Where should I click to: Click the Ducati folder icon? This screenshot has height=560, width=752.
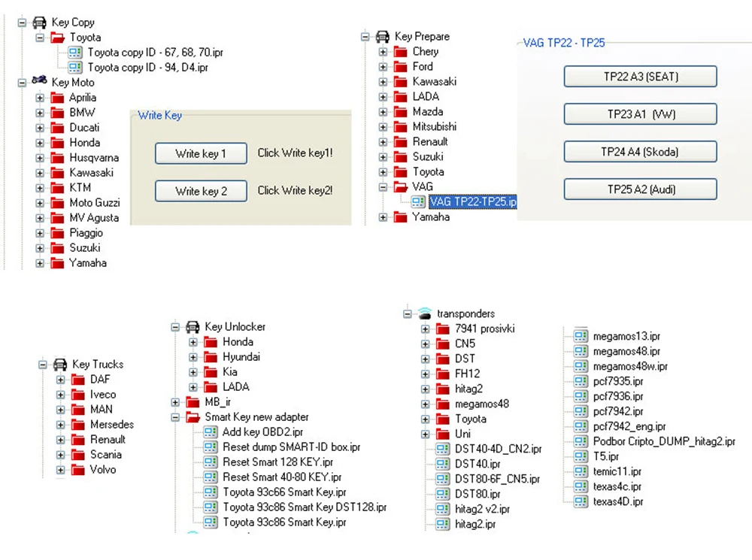click(x=57, y=128)
